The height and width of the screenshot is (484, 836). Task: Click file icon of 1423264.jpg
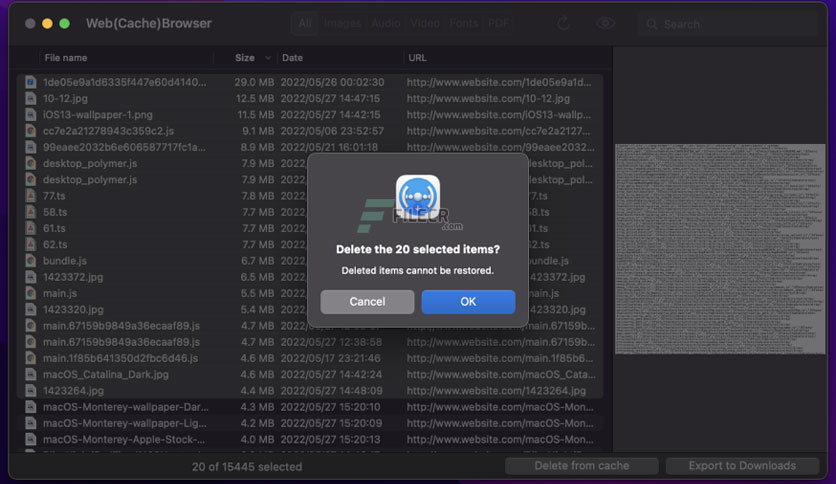[31, 391]
